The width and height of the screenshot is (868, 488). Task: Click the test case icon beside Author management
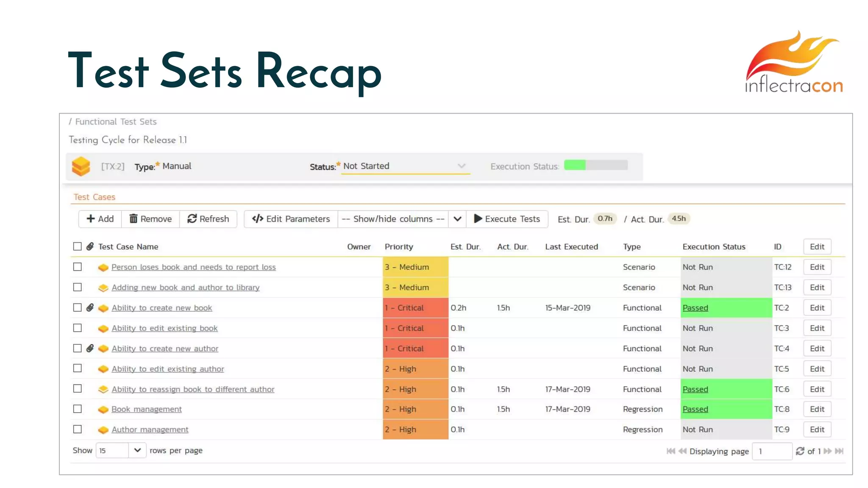pyautogui.click(x=103, y=430)
